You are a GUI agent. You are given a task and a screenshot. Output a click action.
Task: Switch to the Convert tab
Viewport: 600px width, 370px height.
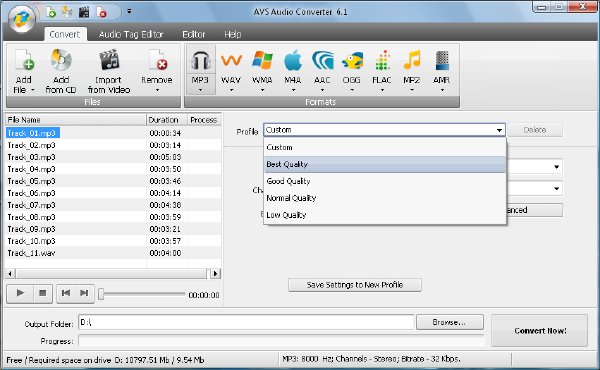(65, 34)
